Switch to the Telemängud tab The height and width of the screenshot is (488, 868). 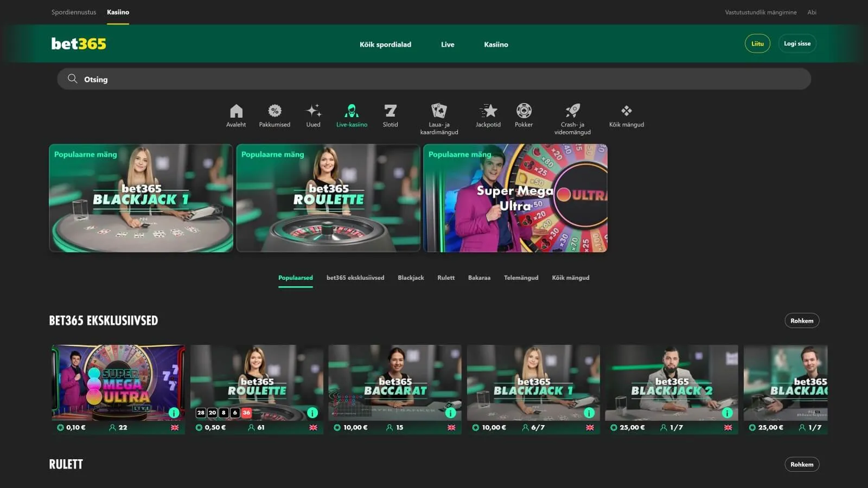[521, 278]
